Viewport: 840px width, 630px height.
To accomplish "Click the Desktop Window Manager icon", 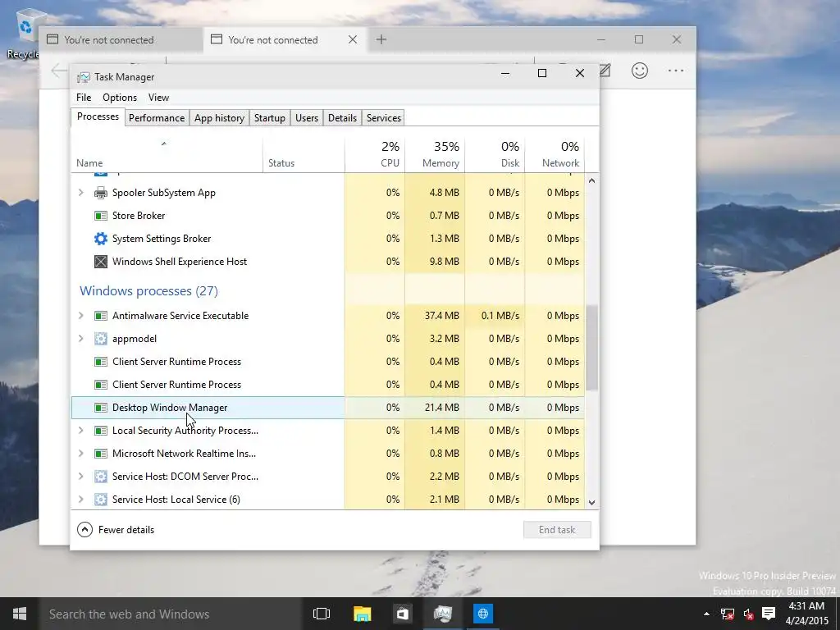I will pos(101,408).
